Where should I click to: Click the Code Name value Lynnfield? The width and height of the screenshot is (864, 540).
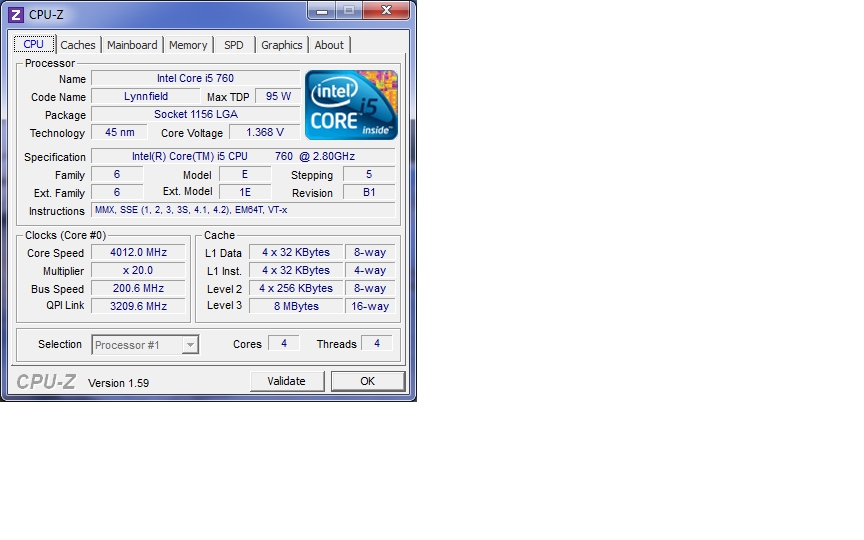click(146, 96)
